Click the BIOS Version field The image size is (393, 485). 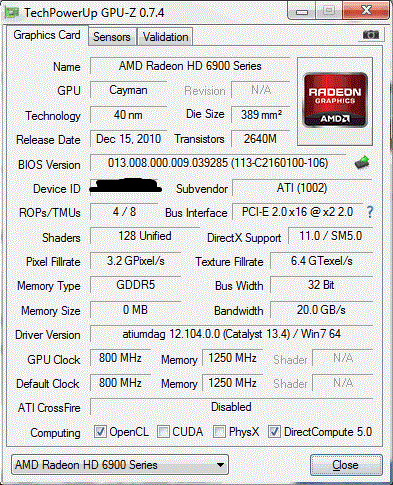(x=218, y=163)
